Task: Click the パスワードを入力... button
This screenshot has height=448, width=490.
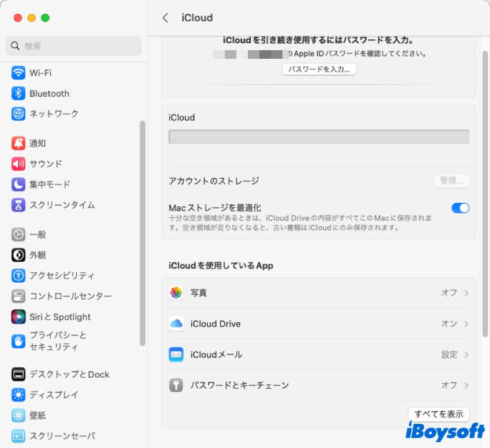Action: pyautogui.click(x=319, y=69)
